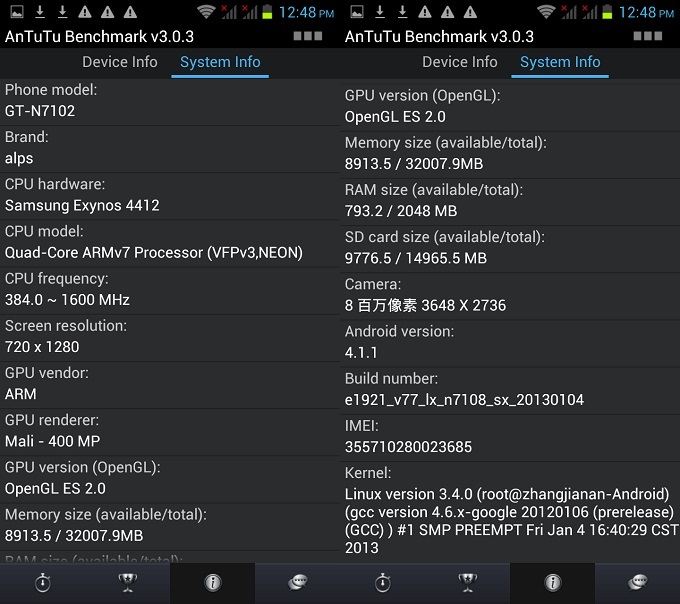
Task: Select the info icon in left screenshot
Action: (x=212, y=583)
